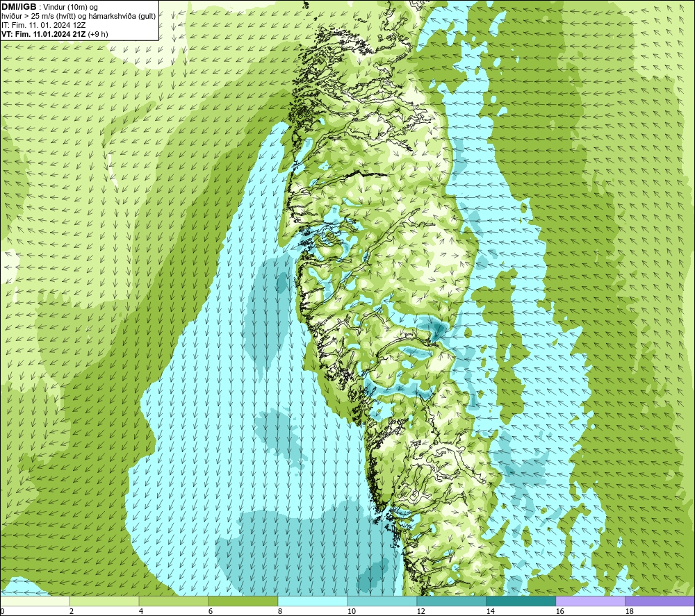
Task: Click the 'VT: Fim. 11.01.2024 21Z' line
Action: pos(54,34)
